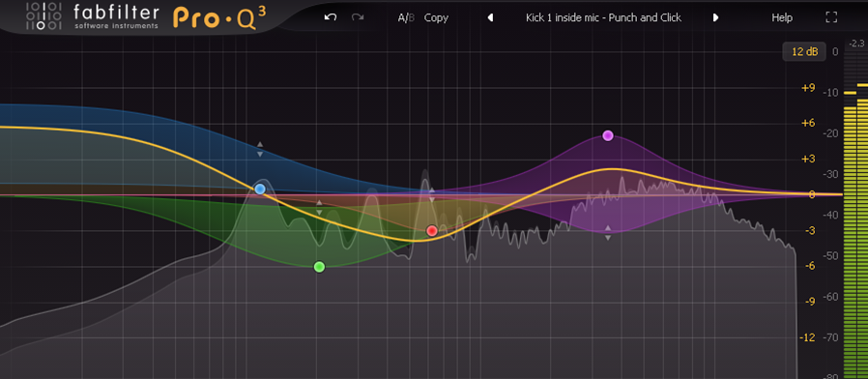This screenshot has height=379, width=868.
Task: Select the red EQ band node
Action: 432,230
